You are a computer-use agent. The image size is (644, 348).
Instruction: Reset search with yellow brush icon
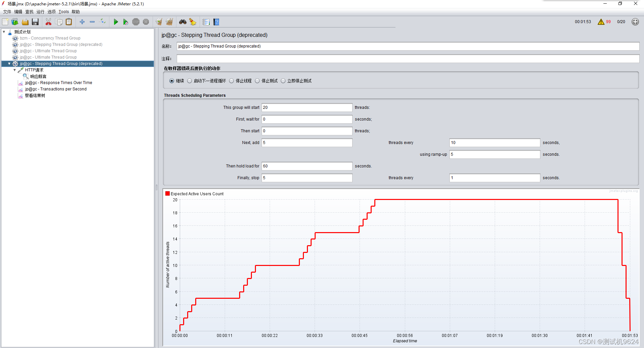pyautogui.click(x=193, y=22)
